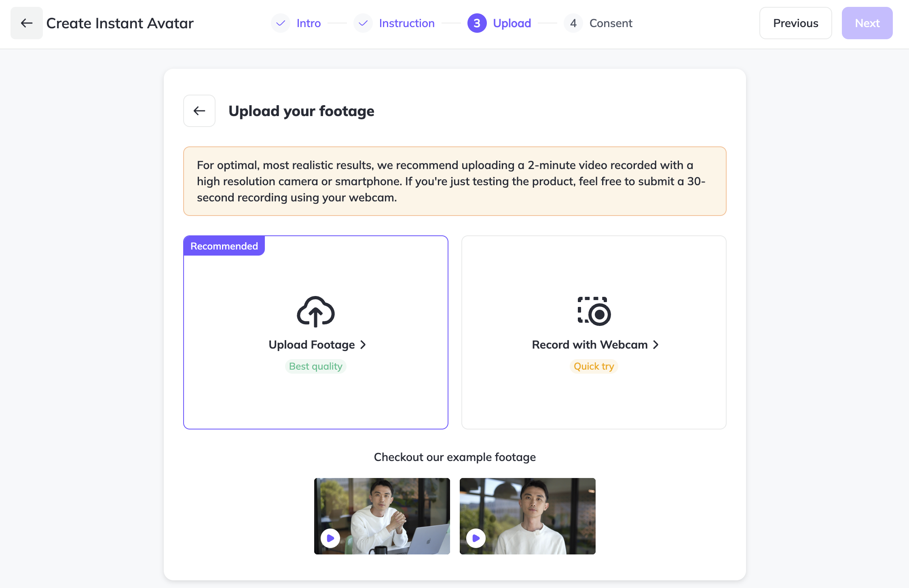Click the step 4 Consent number badge
The image size is (909, 588).
(573, 23)
